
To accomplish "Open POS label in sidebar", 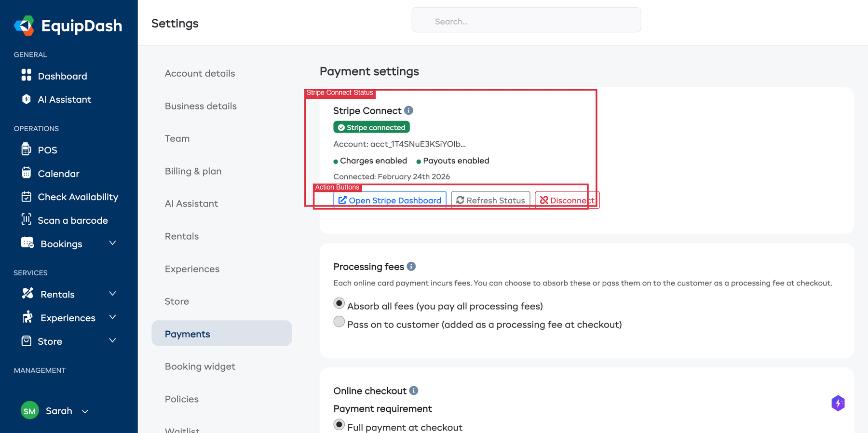I will (47, 150).
